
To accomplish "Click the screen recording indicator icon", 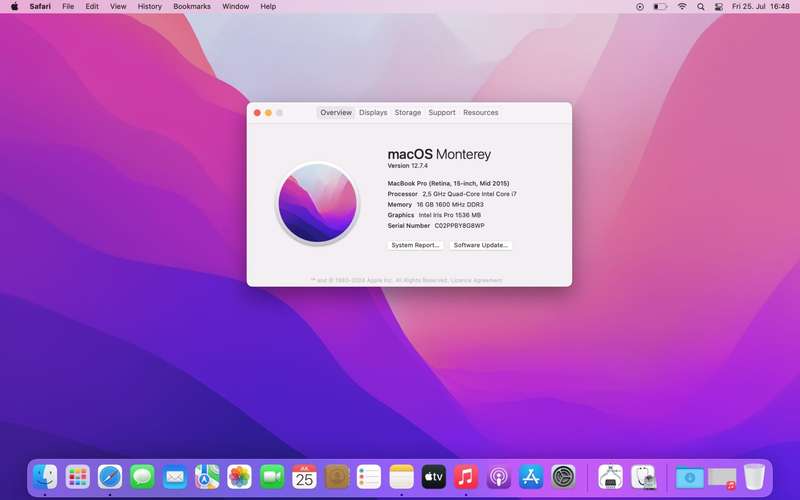I will point(640,7).
